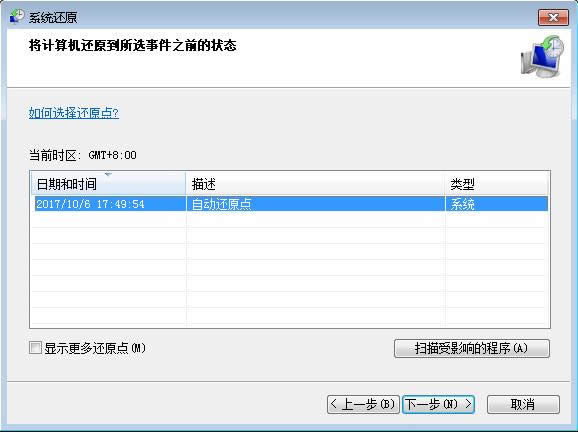
Task: Close the 系统还原 dialog window
Action: click(553, 17)
